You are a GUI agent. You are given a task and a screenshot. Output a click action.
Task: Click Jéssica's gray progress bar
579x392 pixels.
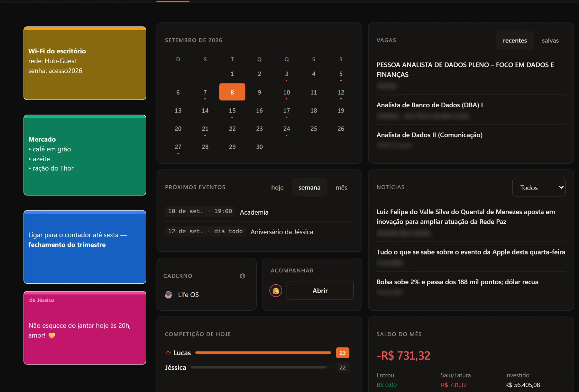pyautogui.click(x=261, y=367)
